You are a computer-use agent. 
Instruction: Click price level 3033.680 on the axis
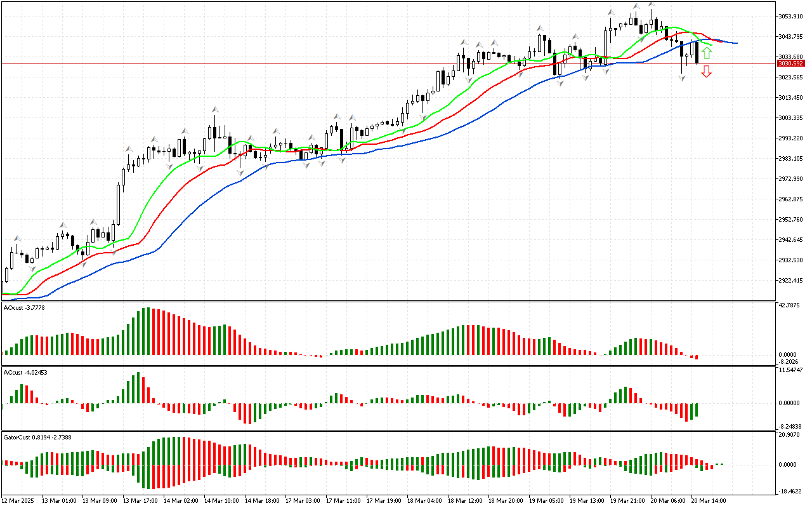tap(792, 57)
